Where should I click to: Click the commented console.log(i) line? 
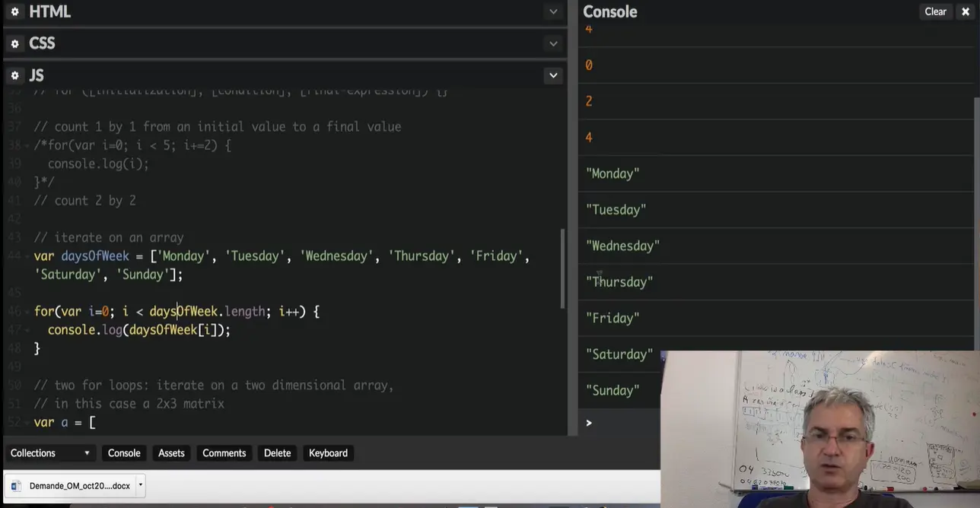(98, 164)
